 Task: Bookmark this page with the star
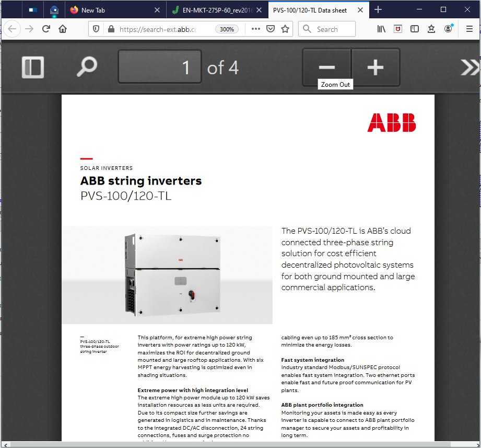tap(285, 29)
